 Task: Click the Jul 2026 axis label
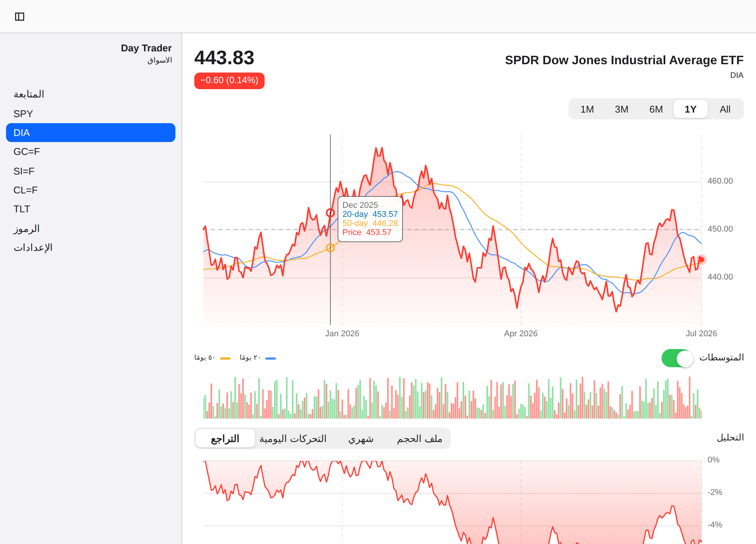(x=701, y=334)
